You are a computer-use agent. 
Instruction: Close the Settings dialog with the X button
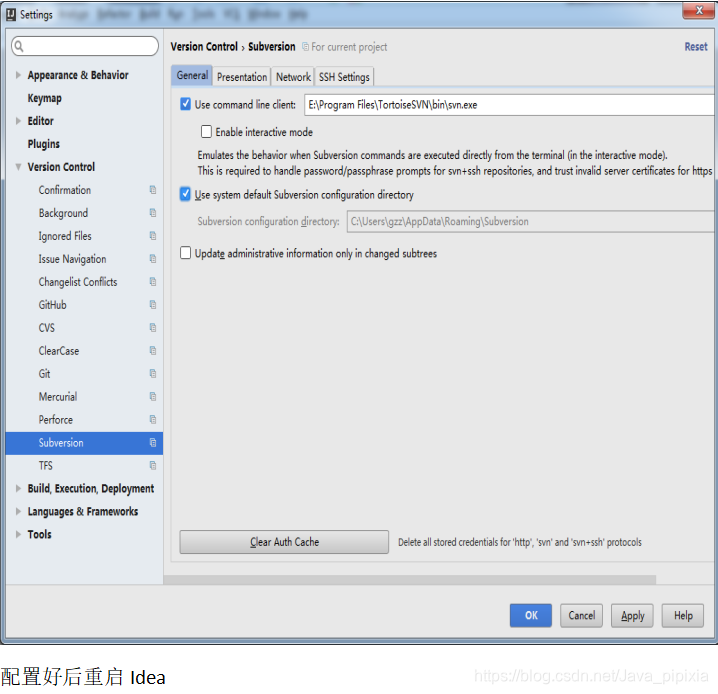698,11
